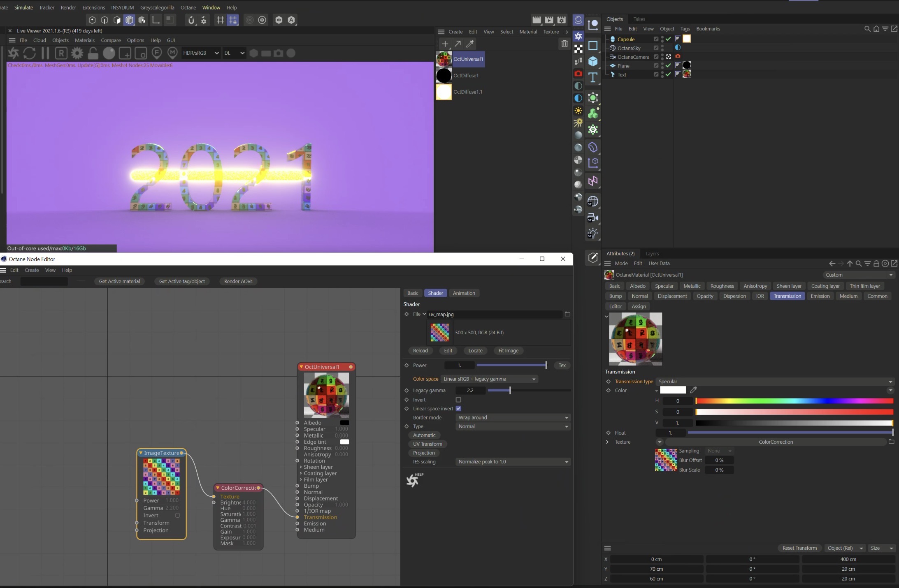Disable the Linear space invert checkbox
899x588 pixels.
458,409
